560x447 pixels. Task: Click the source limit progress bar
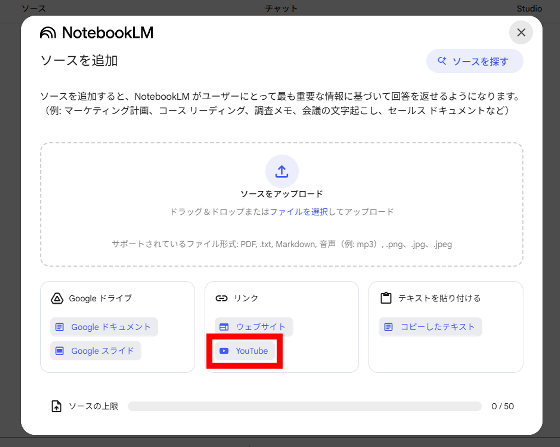coord(305,406)
